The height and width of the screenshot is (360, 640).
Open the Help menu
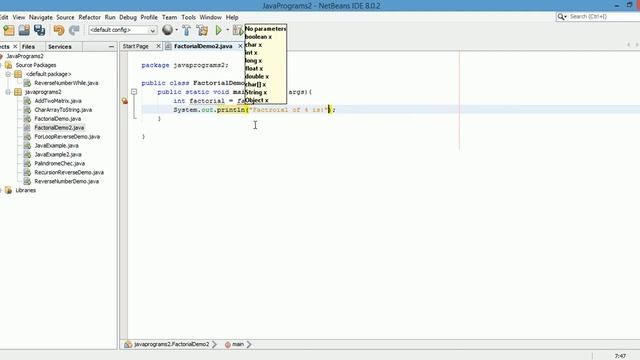(232, 18)
